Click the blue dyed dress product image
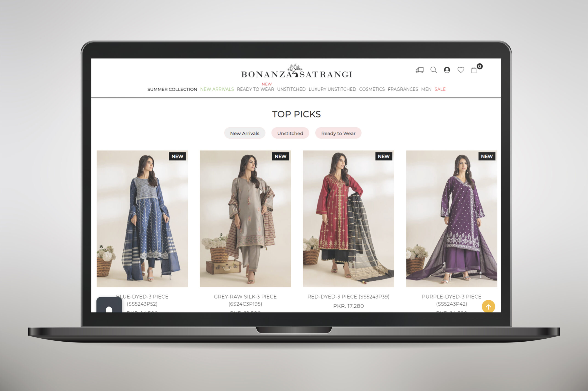The height and width of the screenshot is (391, 588). [142, 219]
